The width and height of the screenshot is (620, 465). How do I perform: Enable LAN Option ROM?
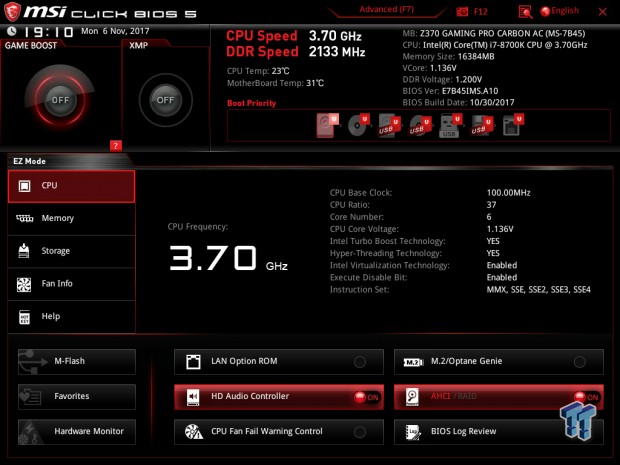359,361
